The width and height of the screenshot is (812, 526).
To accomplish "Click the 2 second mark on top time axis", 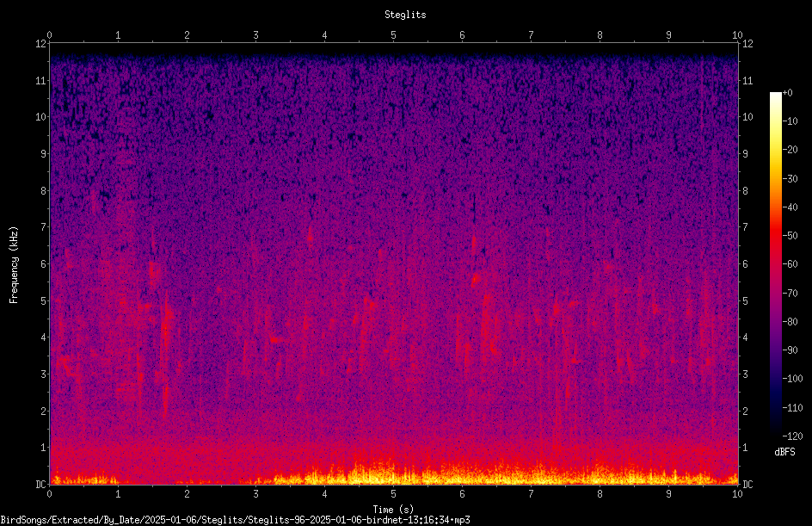I will point(187,35).
